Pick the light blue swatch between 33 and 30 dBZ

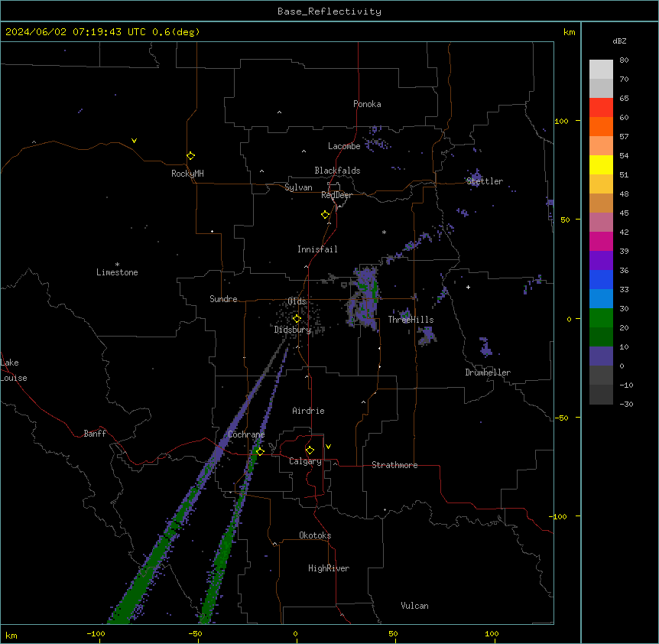pos(601,299)
